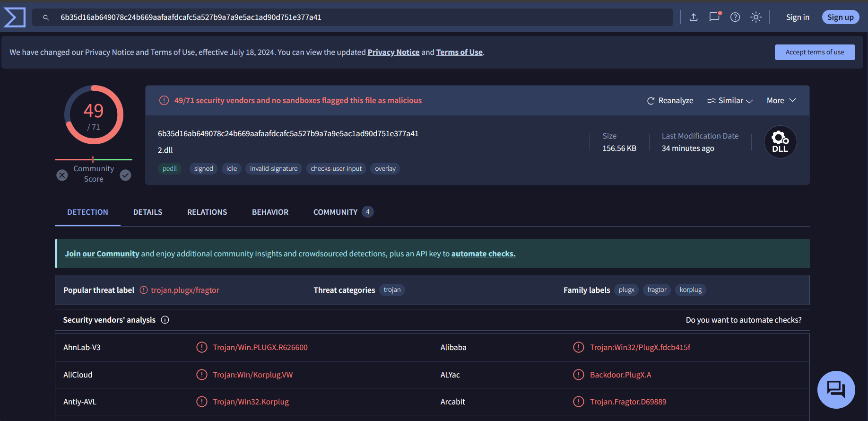Click alert icon next to Trojan:Win/Korplug.VW

(x=202, y=375)
